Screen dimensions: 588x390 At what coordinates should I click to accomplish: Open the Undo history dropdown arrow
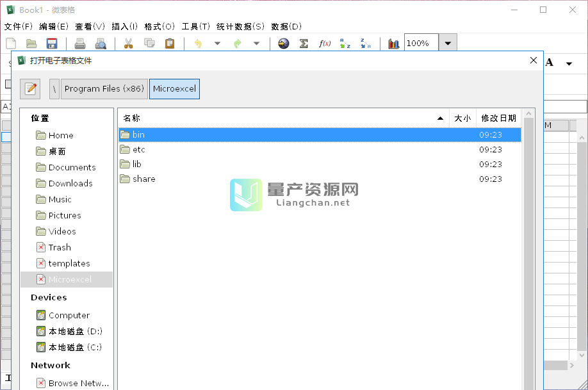pos(217,44)
